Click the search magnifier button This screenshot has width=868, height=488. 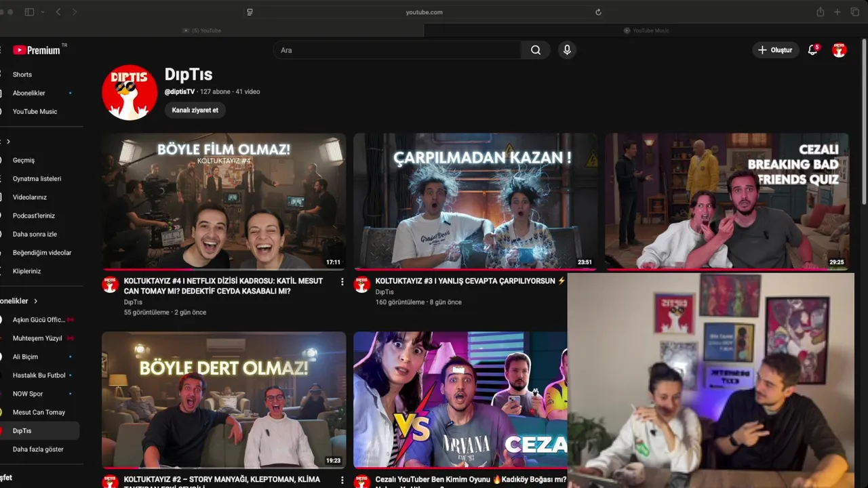pos(536,50)
